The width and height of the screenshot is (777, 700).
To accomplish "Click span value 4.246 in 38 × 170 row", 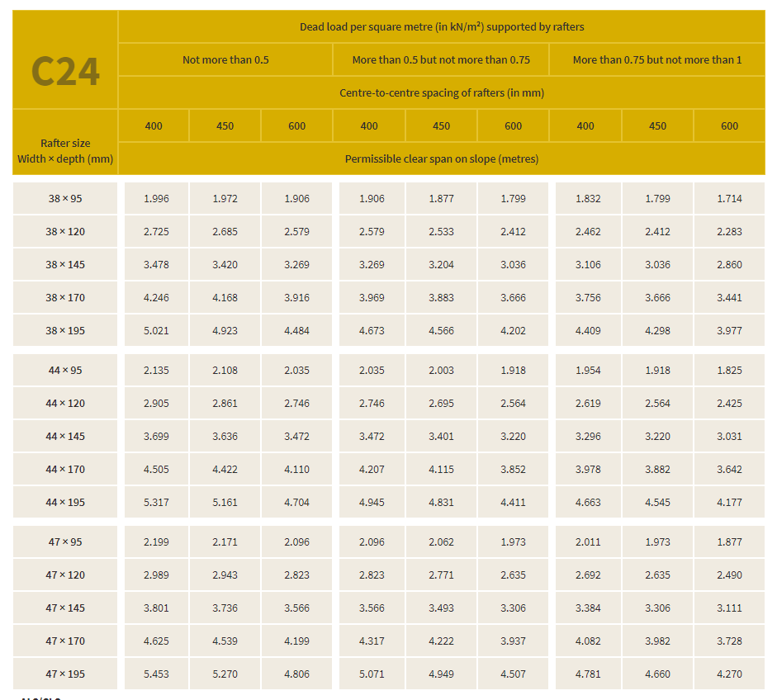I will 156,298.
